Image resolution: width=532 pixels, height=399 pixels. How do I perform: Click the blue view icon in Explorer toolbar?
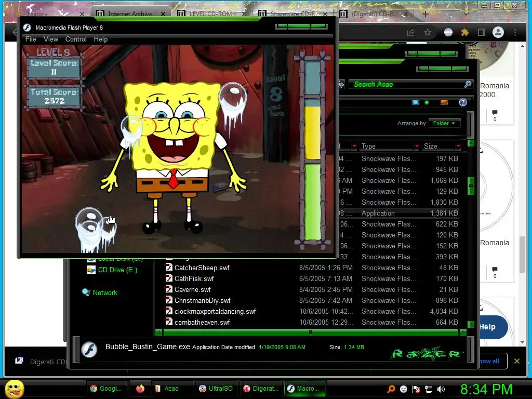415,102
